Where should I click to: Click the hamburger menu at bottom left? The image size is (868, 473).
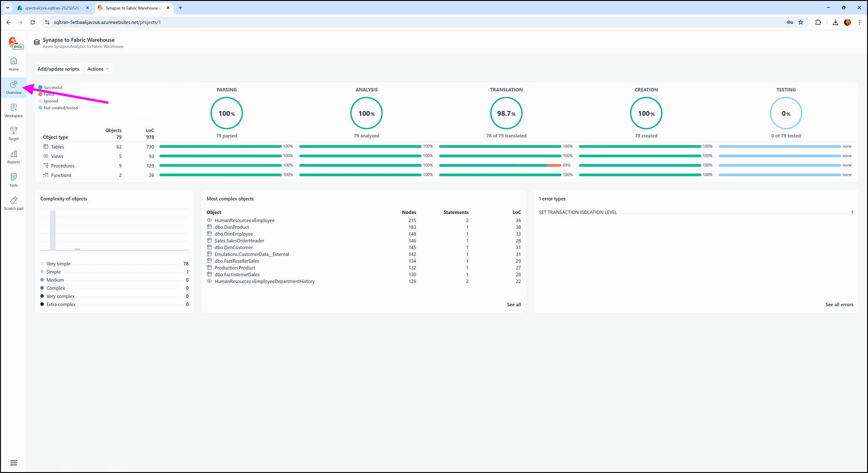coord(14,463)
